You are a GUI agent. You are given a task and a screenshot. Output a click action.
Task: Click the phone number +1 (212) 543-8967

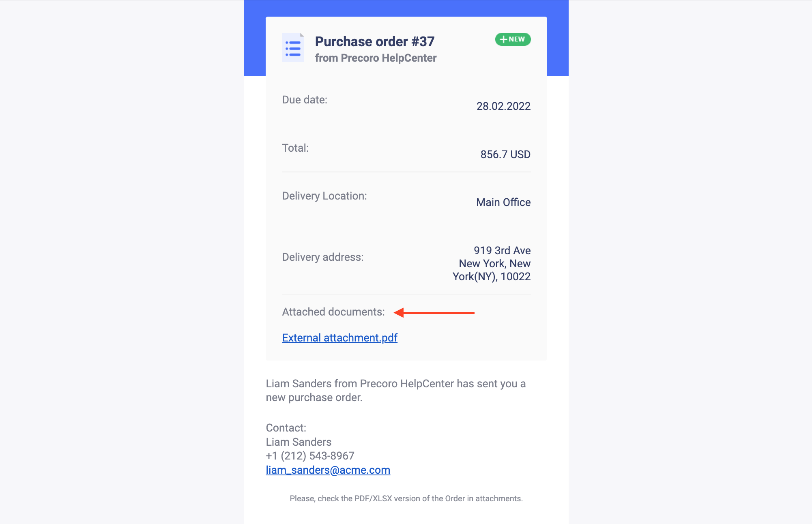coord(310,456)
